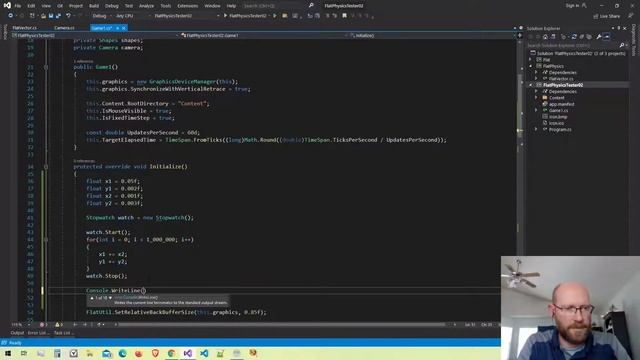Open the blue VS Code taskbar icon

(x=204, y=353)
